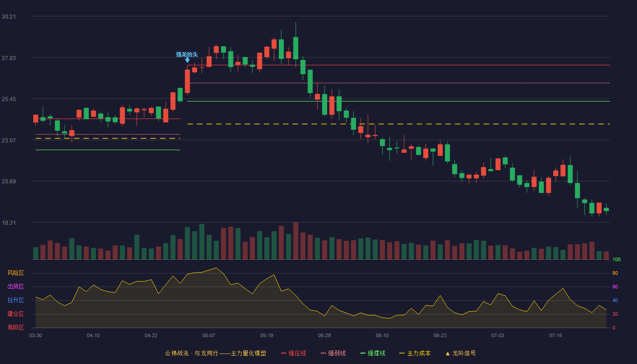Select the 风险区 zone label
Screen dimensions: 637x364
point(15,273)
